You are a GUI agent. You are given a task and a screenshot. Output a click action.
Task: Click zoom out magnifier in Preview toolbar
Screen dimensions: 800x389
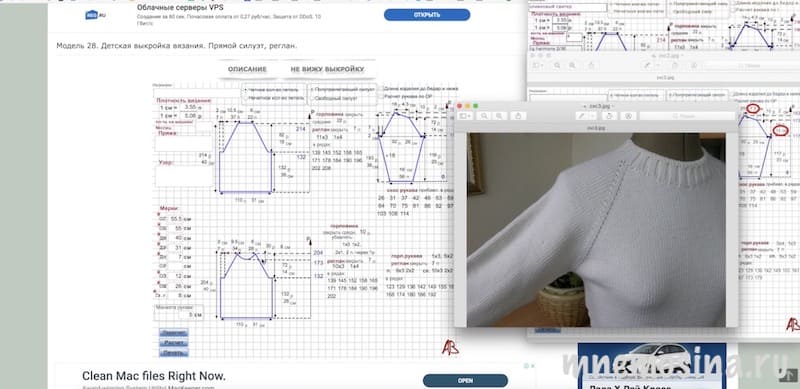(x=484, y=116)
